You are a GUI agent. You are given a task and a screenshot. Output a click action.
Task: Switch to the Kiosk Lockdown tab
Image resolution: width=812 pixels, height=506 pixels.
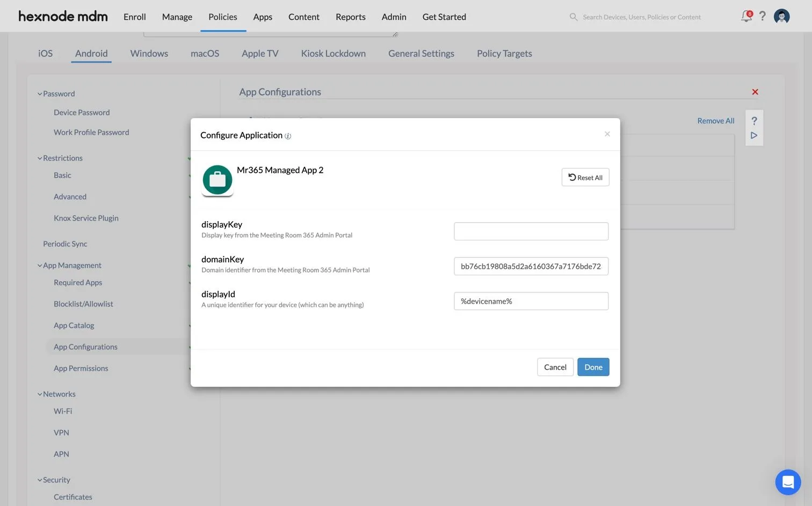point(334,53)
